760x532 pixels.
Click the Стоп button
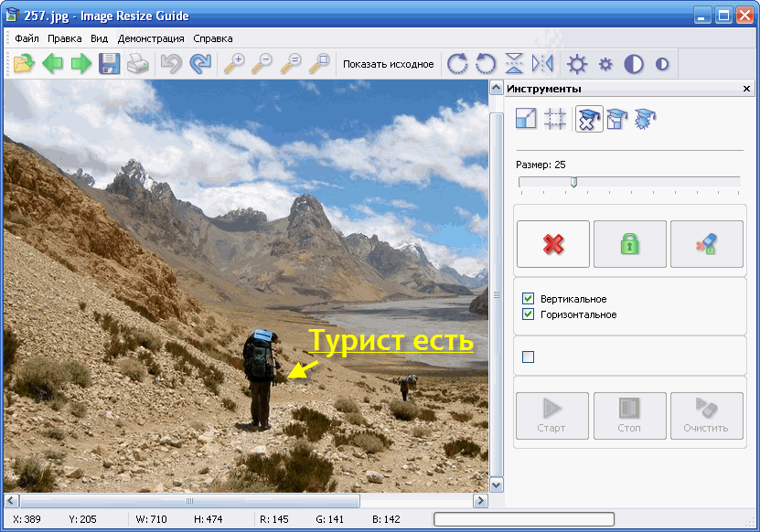pyautogui.click(x=629, y=416)
